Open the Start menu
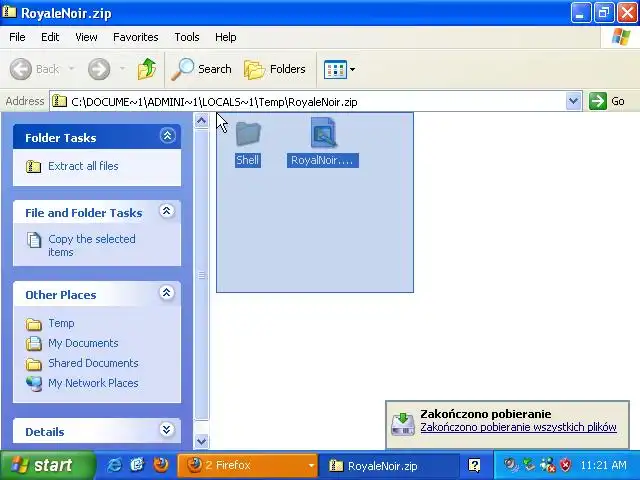 pos(48,465)
